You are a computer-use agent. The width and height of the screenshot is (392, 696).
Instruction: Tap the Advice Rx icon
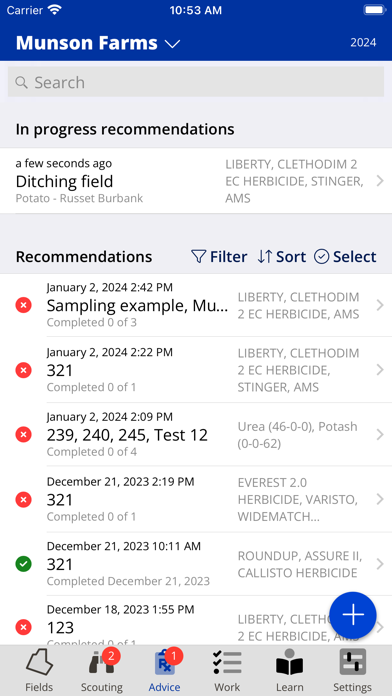point(165,663)
